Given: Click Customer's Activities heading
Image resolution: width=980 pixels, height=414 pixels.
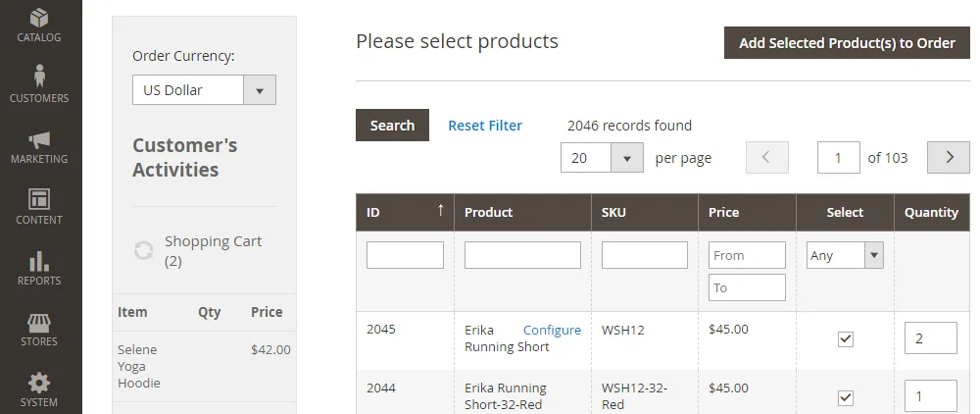Looking at the screenshot, I should pos(185,158).
